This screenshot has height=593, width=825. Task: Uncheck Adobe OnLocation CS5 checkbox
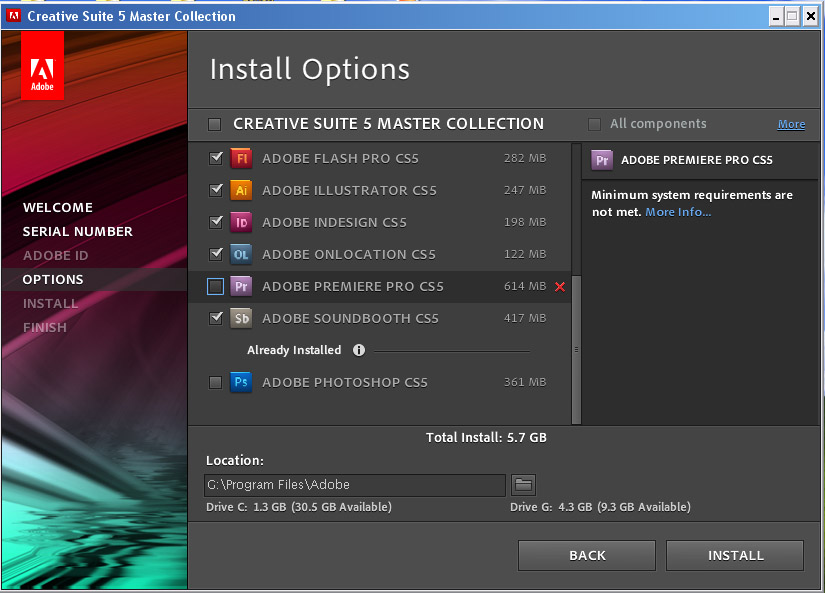[216, 254]
